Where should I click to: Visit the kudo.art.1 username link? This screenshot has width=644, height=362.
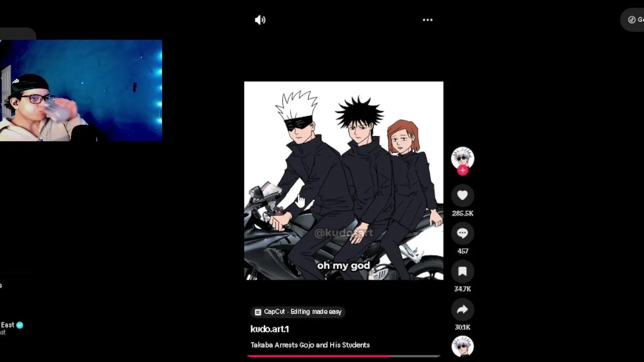pyautogui.click(x=270, y=329)
